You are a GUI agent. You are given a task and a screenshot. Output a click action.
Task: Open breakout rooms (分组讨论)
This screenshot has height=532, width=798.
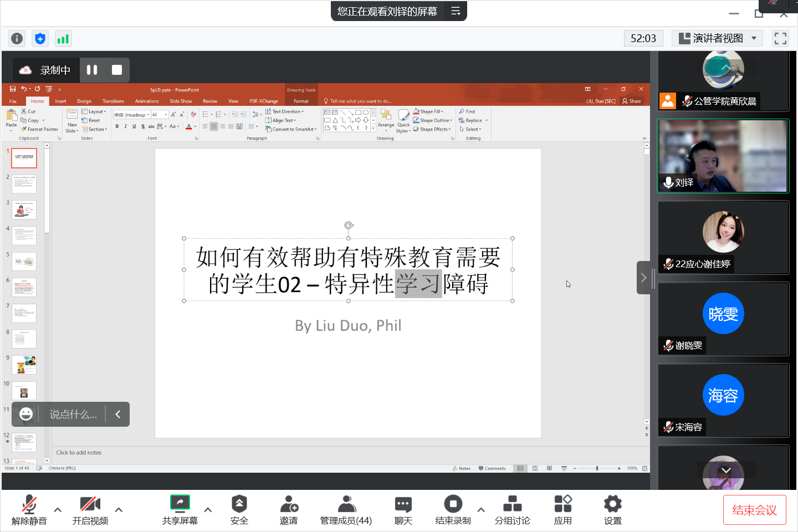click(x=512, y=510)
